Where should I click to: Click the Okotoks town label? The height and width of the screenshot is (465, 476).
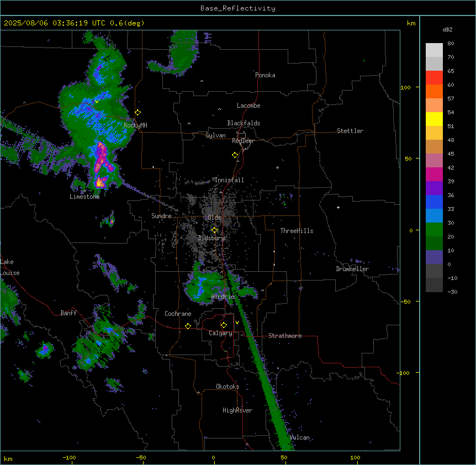[228, 387]
